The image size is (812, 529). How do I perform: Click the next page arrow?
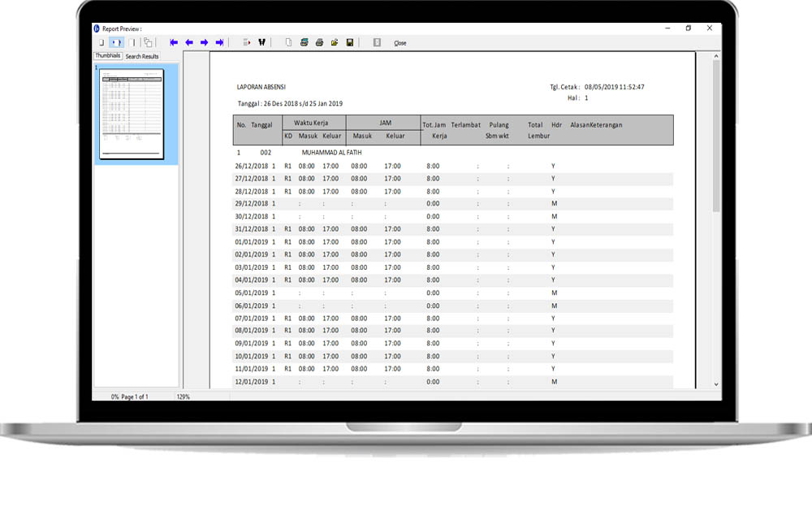point(205,42)
